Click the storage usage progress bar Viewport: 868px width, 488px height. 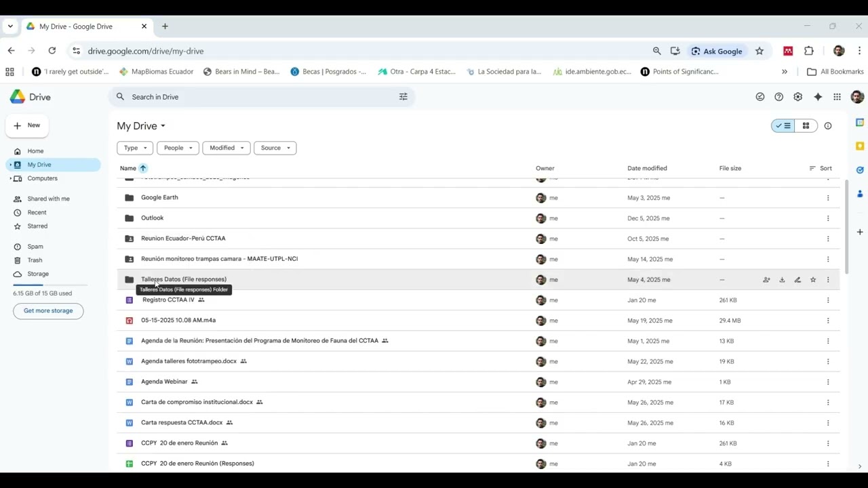(x=50, y=285)
